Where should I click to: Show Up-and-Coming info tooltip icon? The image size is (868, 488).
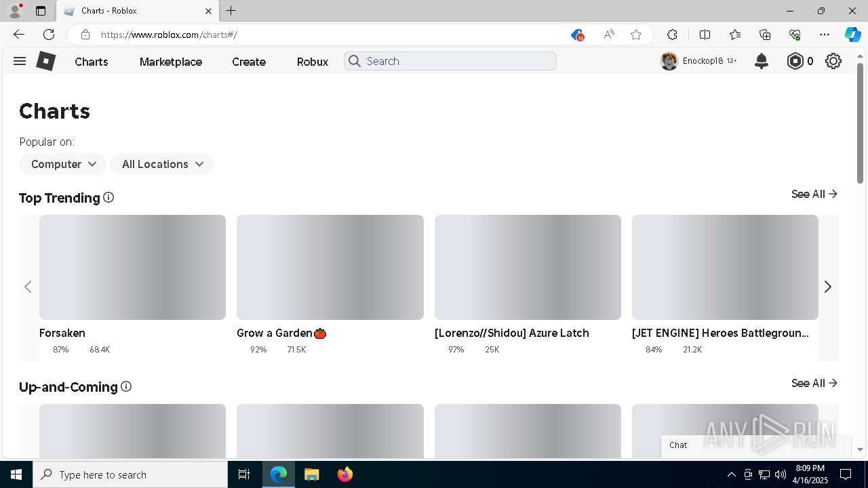coord(126,386)
